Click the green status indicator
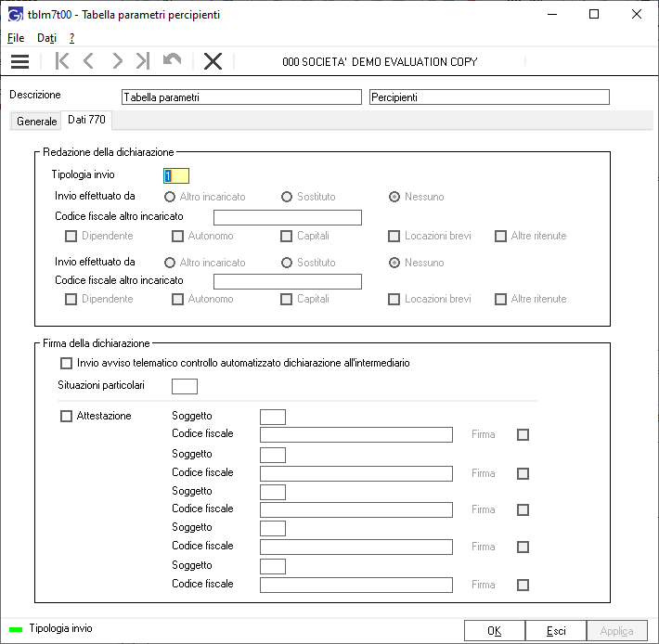This screenshot has height=644, width=659. point(16,629)
